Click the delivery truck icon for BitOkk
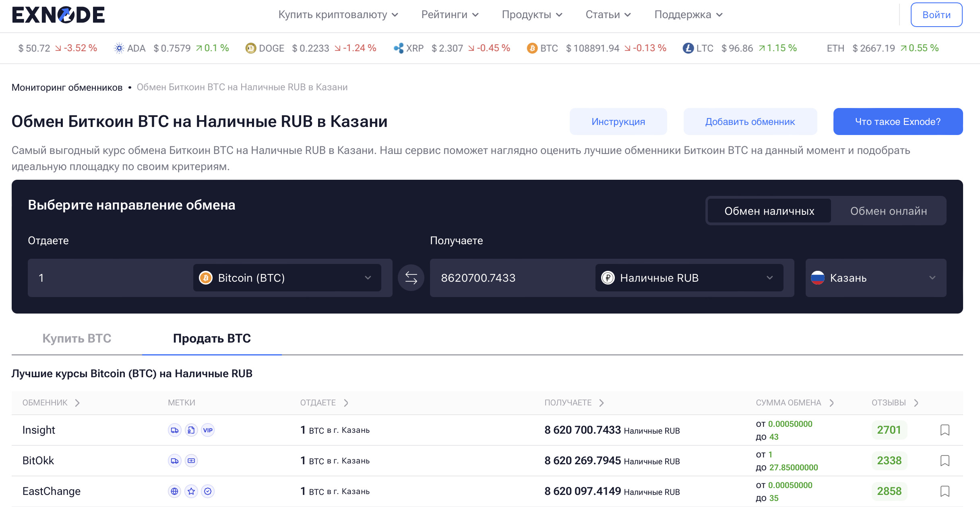Image resolution: width=980 pixels, height=507 pixels. click(x=174, y=461)
